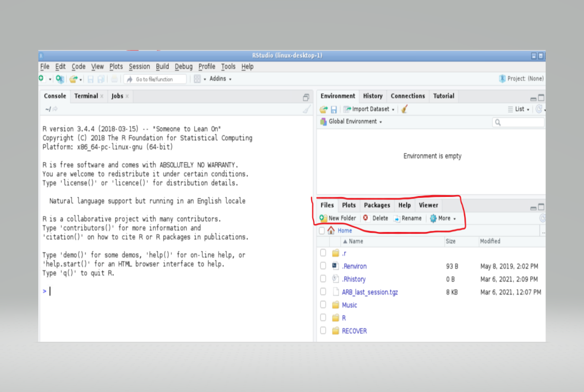Click the Home path link
The image size is (584, 392).
(x=345, y=231)
